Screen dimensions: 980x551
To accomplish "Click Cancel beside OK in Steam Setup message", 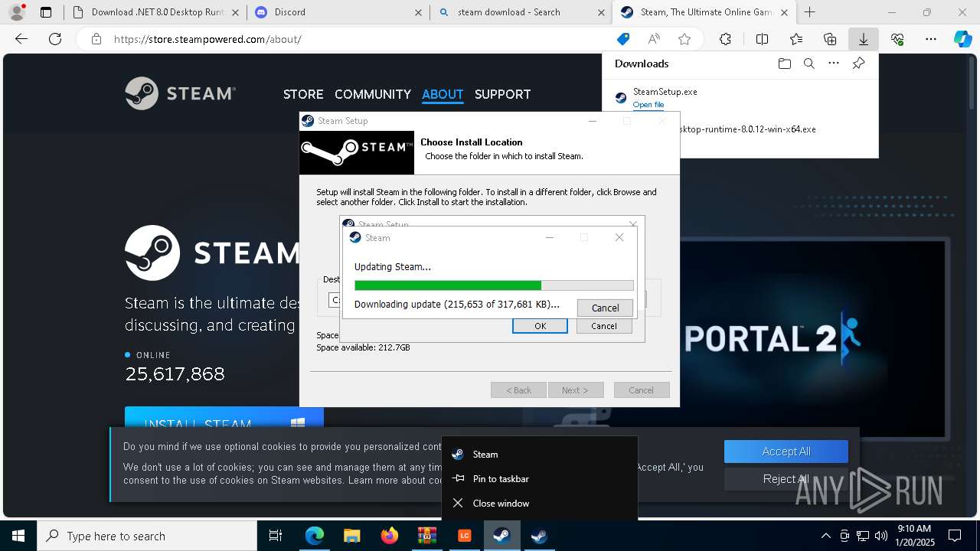I will coord(604,326).
